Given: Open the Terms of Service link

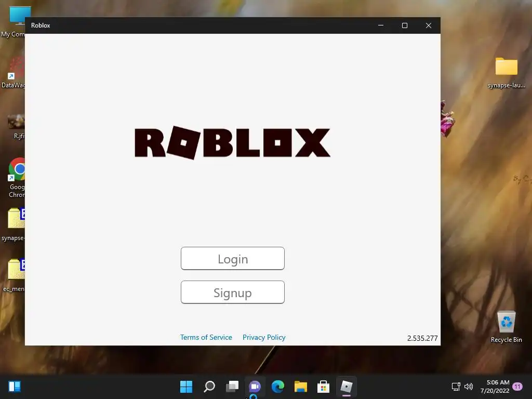Looking at the screenshot, I should tap(206, 337).
